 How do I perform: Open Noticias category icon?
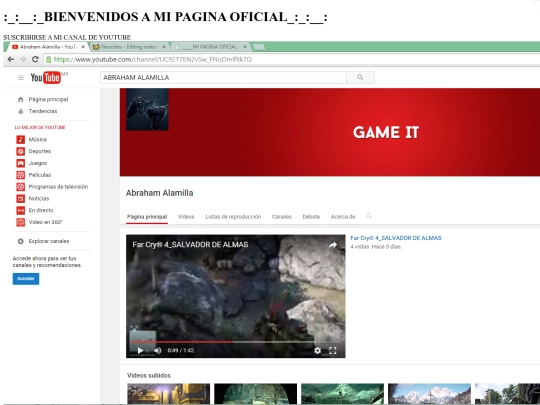(21, 199)
